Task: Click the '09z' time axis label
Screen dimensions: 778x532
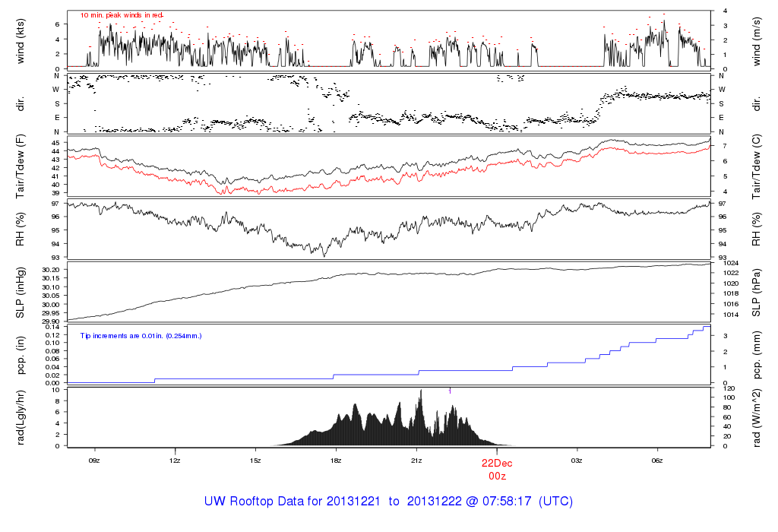Action: [94, 461]
